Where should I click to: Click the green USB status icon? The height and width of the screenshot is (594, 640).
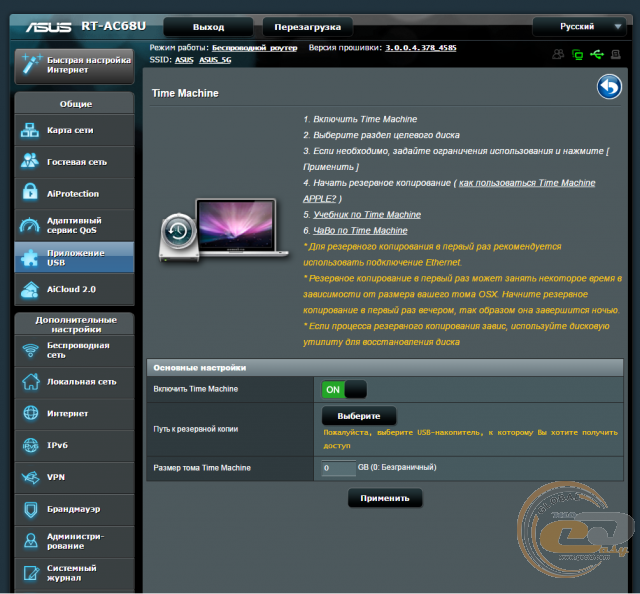click(597, 54)
